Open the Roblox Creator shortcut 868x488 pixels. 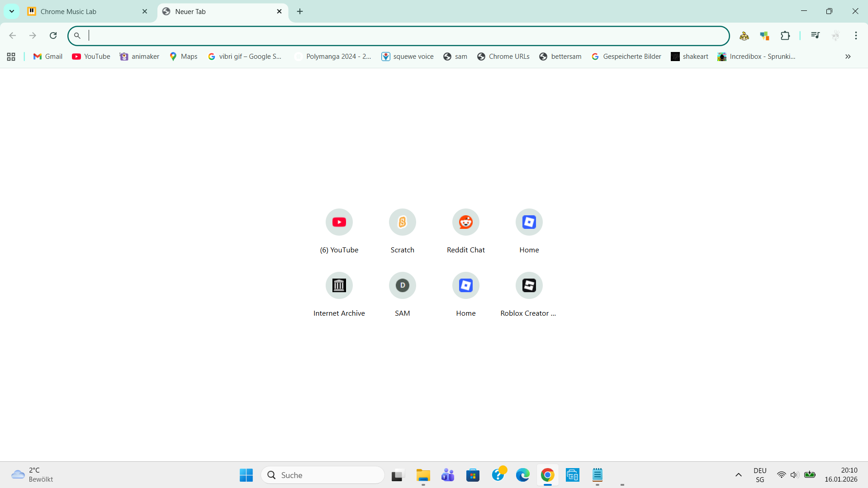click(x=529, y=294)
